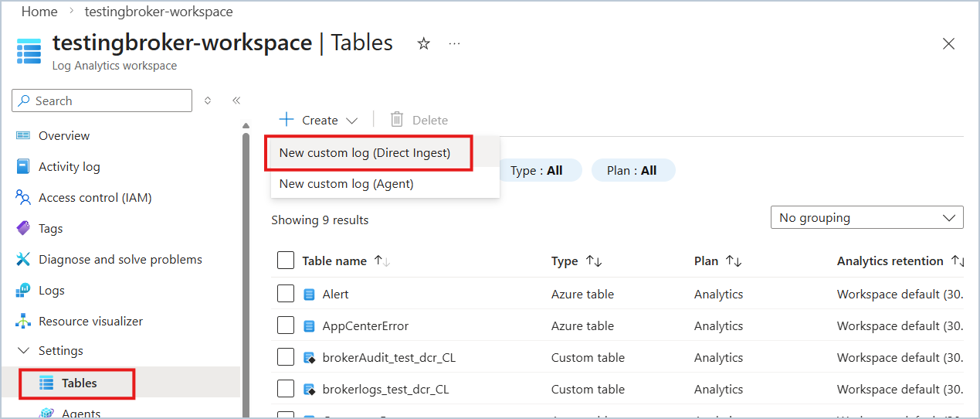Click the Agents icon in sidebar
Image resolution: width=980 pixels, height=419 pixels.
[46, 413]
